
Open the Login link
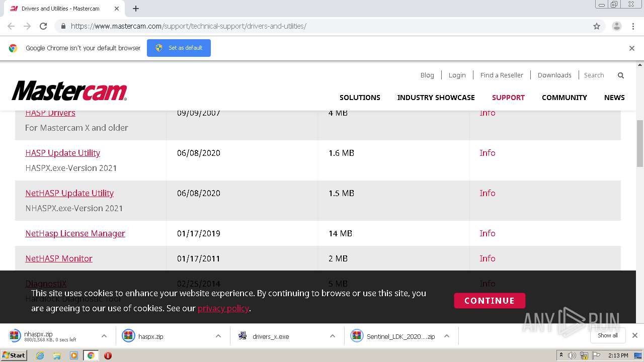[x=457, y=75]
